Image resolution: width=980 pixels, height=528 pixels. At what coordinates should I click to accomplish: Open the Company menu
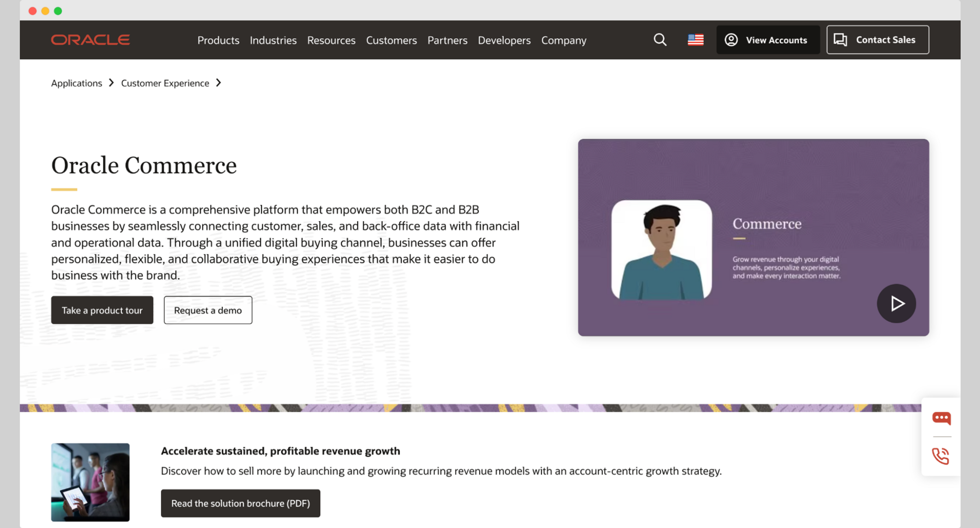click(564, 40)
